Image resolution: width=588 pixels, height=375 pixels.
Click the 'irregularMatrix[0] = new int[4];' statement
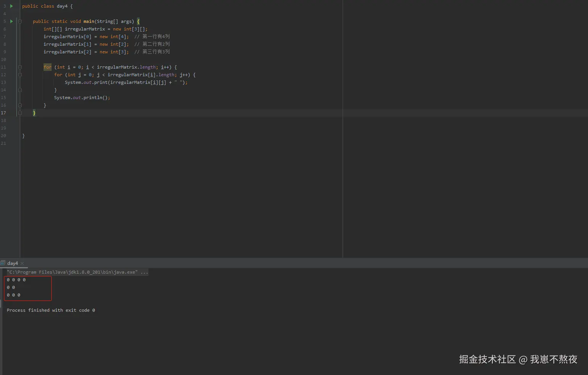(86, 37)
